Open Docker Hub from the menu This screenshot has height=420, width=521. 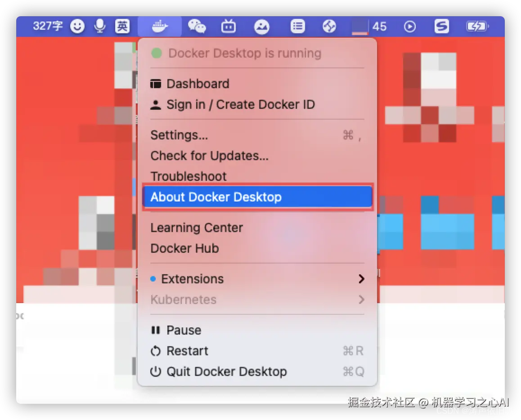pos(257,248)
